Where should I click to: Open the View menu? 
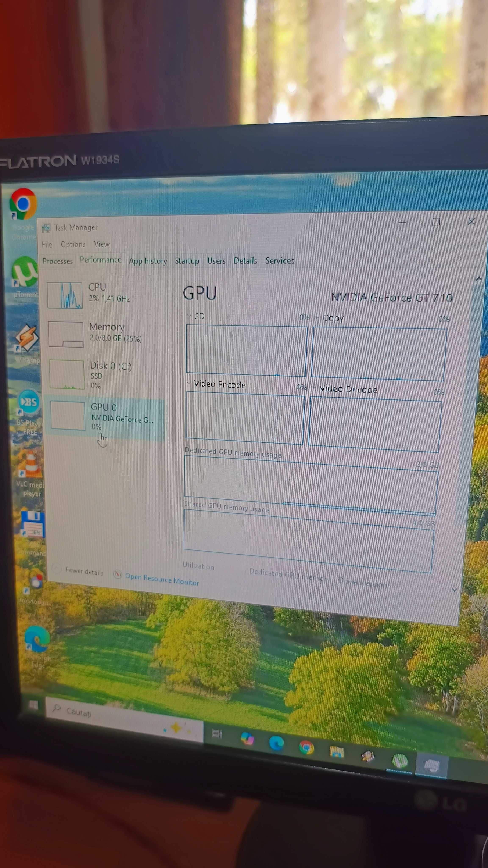[x=102, y=244]
